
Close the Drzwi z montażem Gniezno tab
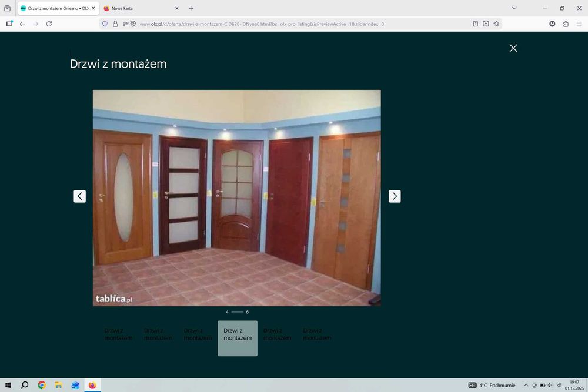93,8
